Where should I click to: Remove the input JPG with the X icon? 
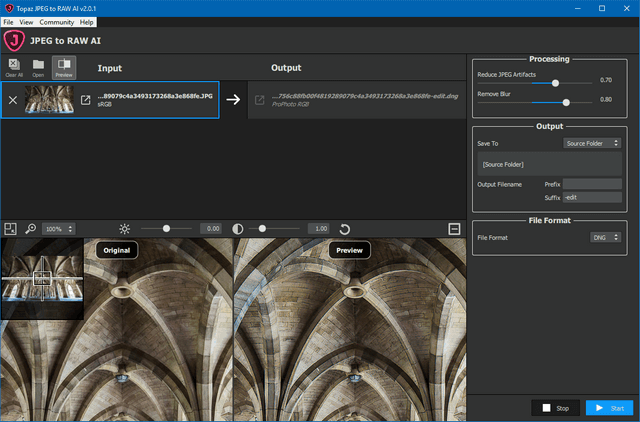coord(13,100)
